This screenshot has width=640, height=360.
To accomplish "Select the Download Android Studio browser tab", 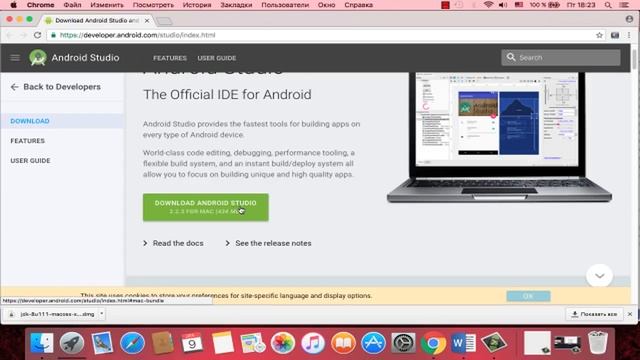I will [x=97, y=20].
